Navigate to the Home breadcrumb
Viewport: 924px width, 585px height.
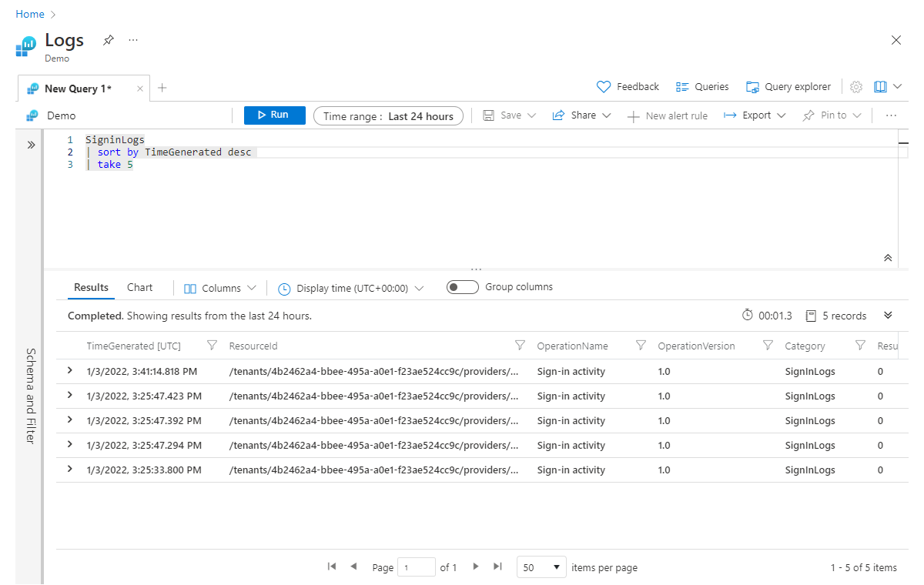(x=30, y=15)
